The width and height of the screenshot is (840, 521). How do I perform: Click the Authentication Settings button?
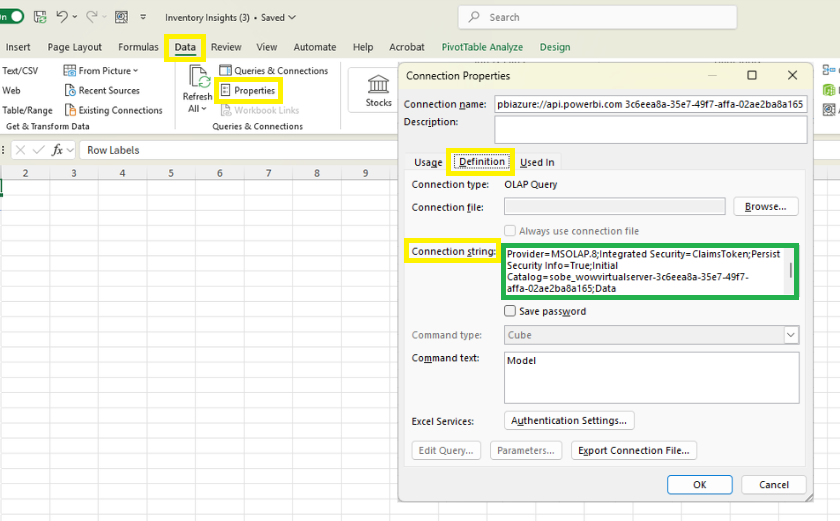coord(570,421)
